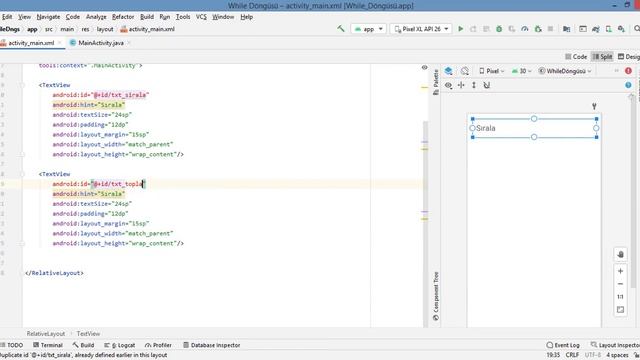Collapse the second TextView tag fold
The image size is (640, 360).
click(x=22, y=174)
